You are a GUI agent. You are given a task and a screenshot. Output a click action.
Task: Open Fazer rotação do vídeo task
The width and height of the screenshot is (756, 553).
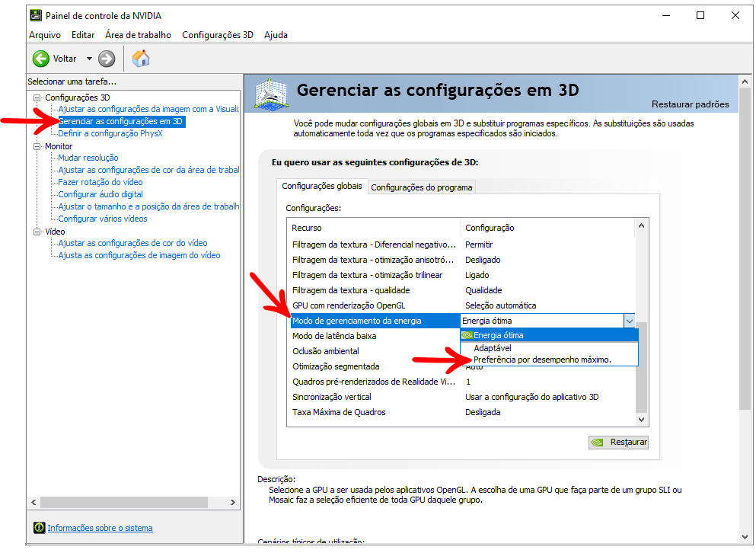(100, 182)
